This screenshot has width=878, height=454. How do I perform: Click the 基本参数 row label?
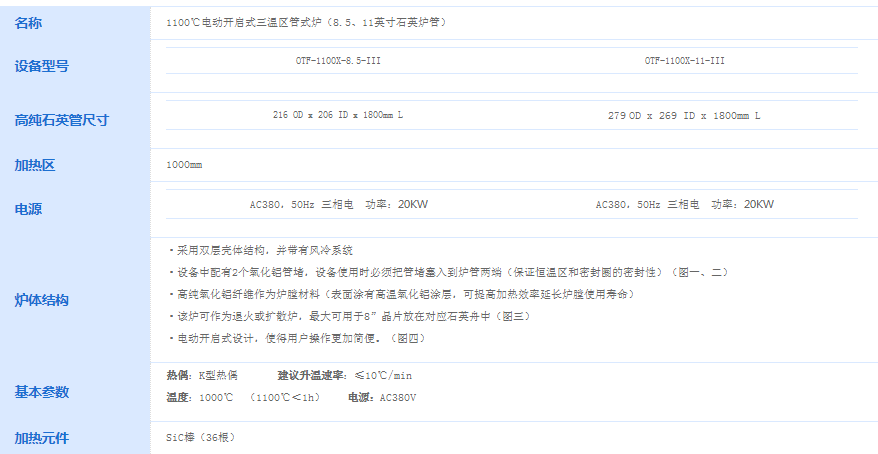[x=41, y=392]
